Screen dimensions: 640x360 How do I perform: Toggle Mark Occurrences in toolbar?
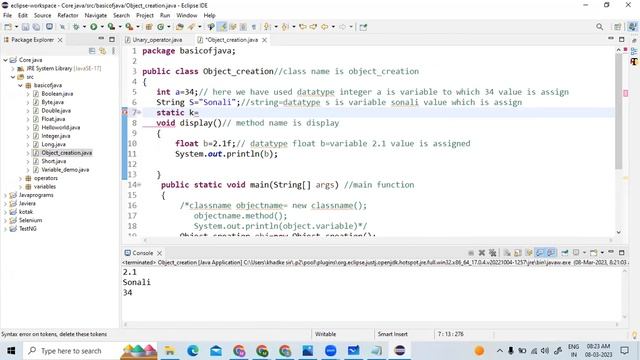[x=222, y=27]
